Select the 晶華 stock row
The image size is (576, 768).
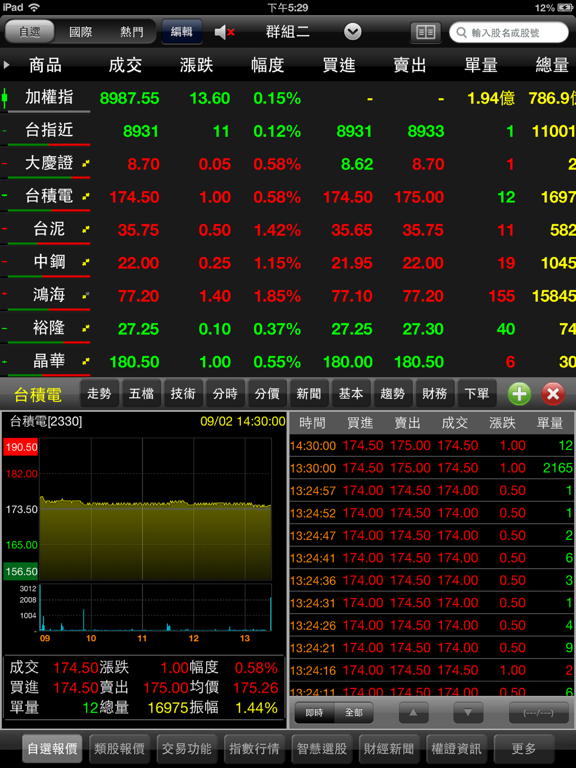tap(288, 361)
